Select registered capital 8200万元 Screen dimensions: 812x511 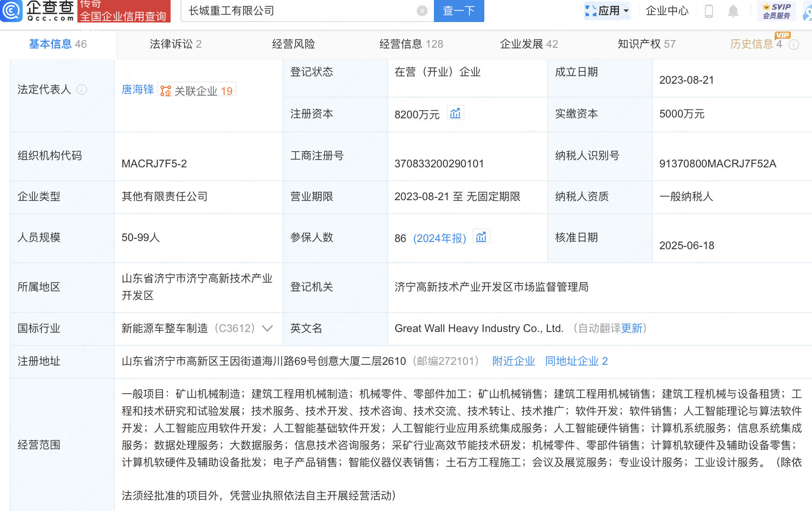(x=417, y=114)
